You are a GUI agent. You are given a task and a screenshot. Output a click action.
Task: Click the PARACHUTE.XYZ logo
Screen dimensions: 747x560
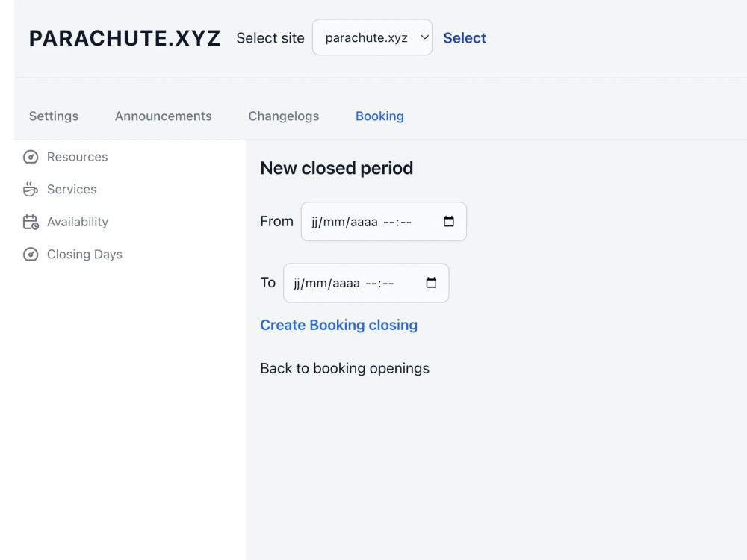pyautogui.click(x=124, y=37)
